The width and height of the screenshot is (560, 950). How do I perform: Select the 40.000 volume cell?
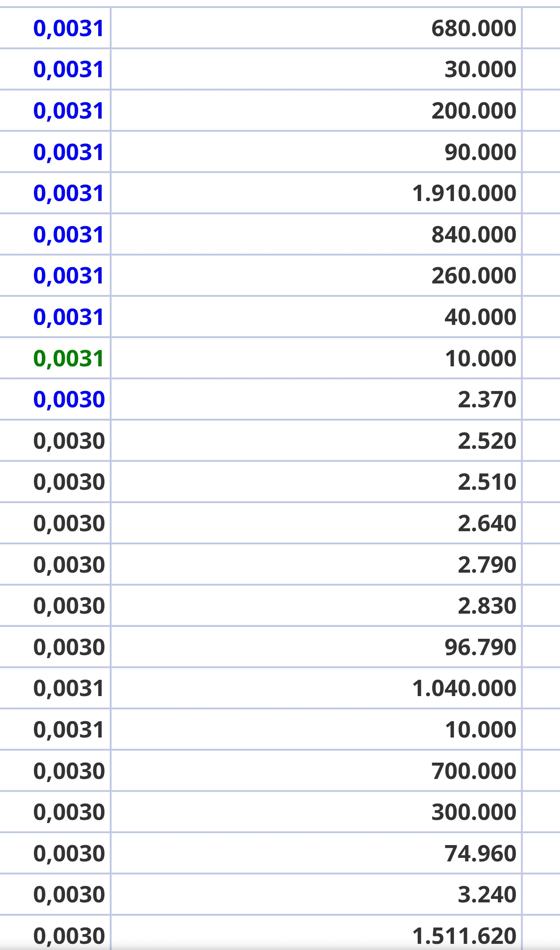coord(480,317)
